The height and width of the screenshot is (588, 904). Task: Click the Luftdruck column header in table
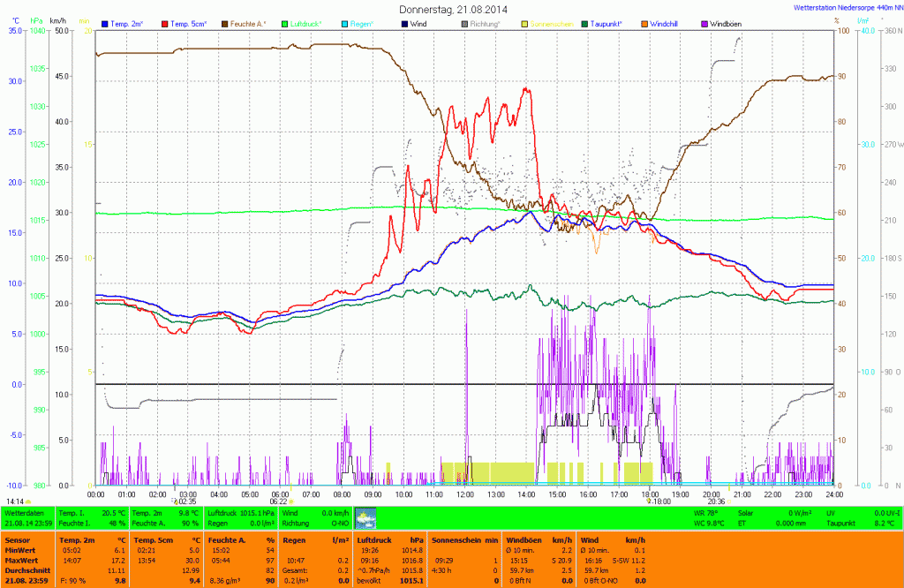[369, 539]
